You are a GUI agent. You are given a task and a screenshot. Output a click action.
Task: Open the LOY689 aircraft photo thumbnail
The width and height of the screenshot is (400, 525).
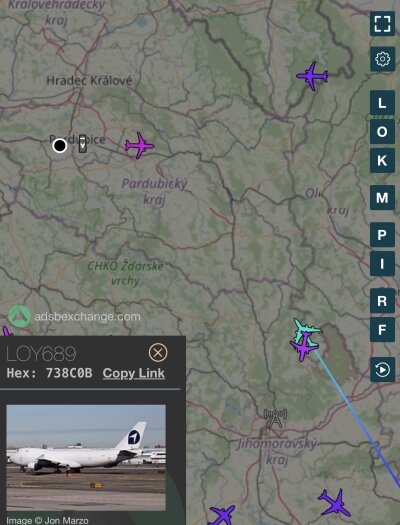[x=86, y=458]
